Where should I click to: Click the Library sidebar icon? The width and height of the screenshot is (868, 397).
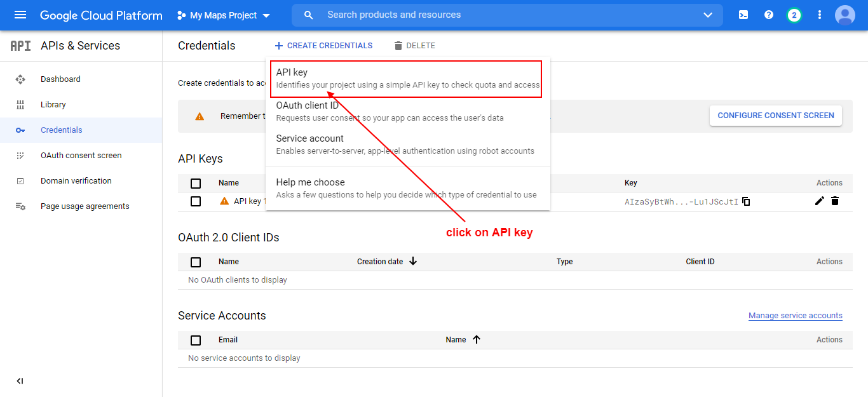pyautogui.click(x=20, y=105)
